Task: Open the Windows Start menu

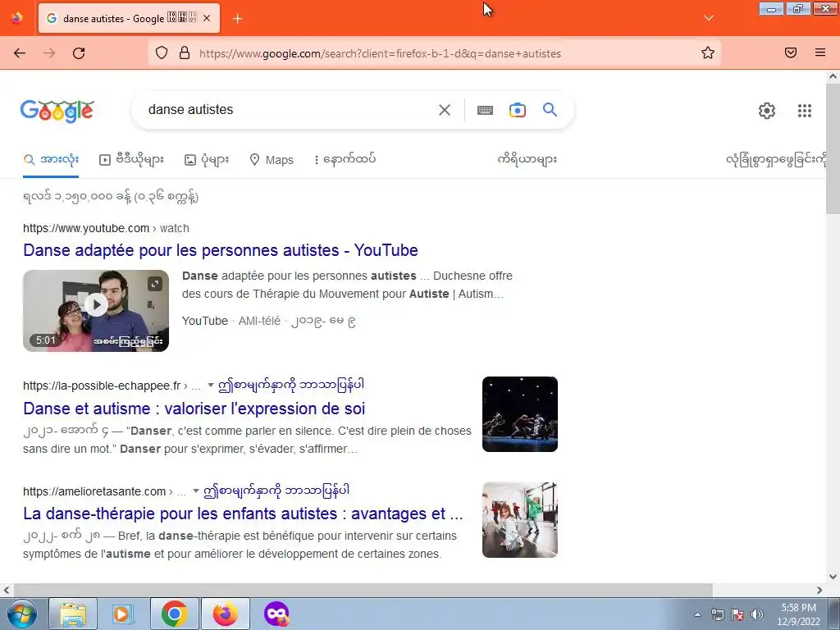Action: (x=21, y=614)
